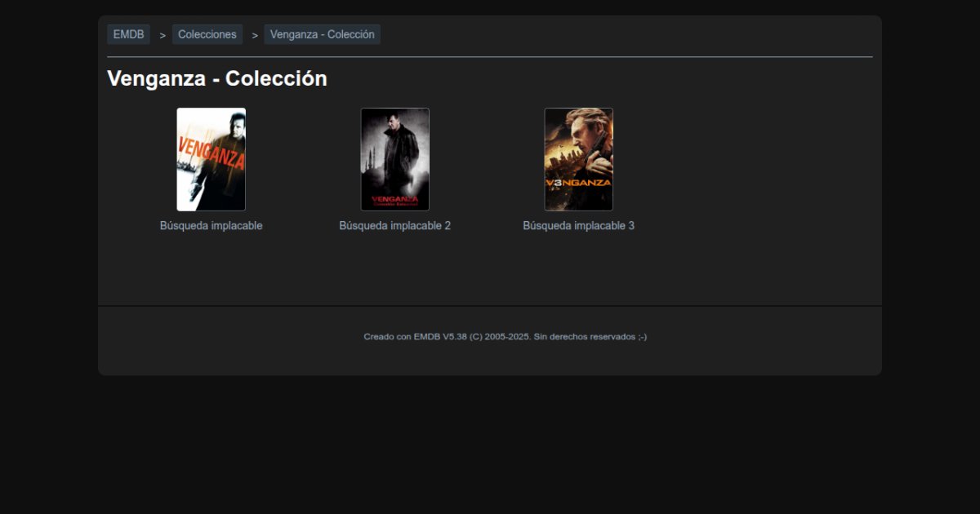
Task: Go to the Colecciones breadcrumb
Action: click(207, 34)
